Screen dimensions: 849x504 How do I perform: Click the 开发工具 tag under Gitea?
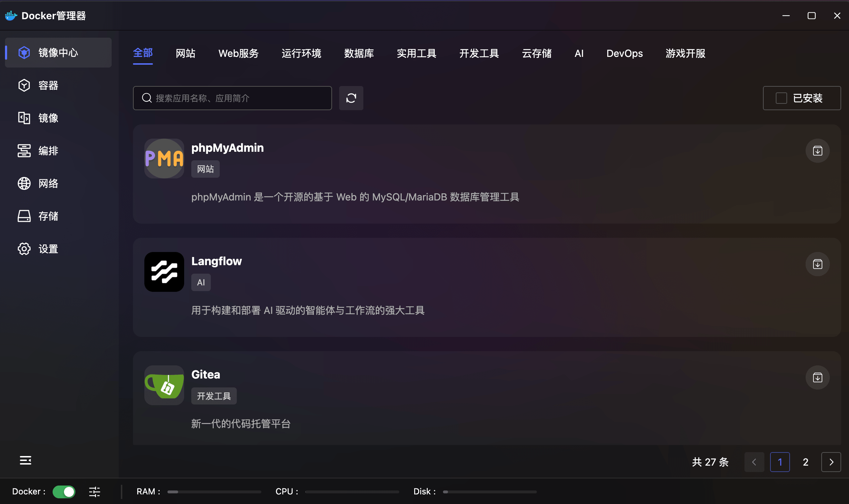[x=214, y=396]
